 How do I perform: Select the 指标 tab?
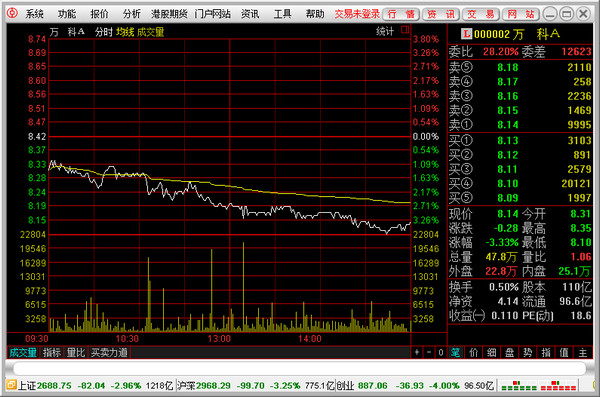(x=52, y=353)
